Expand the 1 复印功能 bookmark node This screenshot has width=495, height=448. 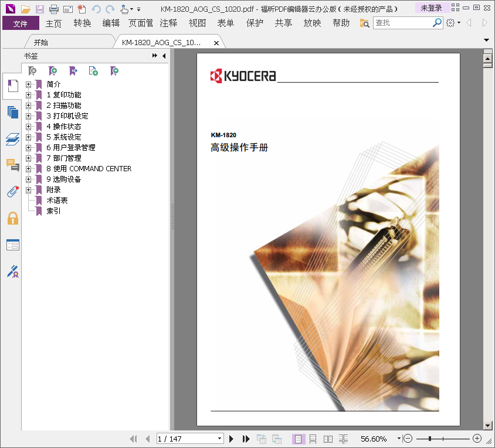click(x=28, y=95)
